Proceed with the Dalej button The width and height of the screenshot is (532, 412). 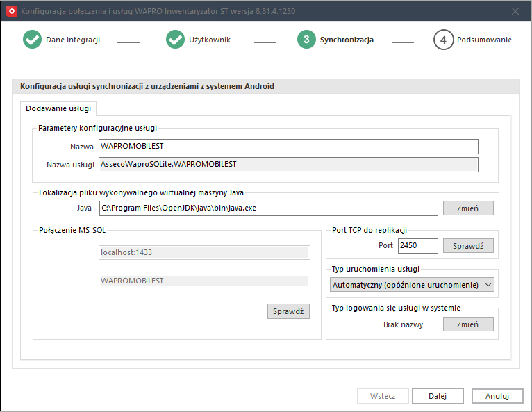[438, 396]
